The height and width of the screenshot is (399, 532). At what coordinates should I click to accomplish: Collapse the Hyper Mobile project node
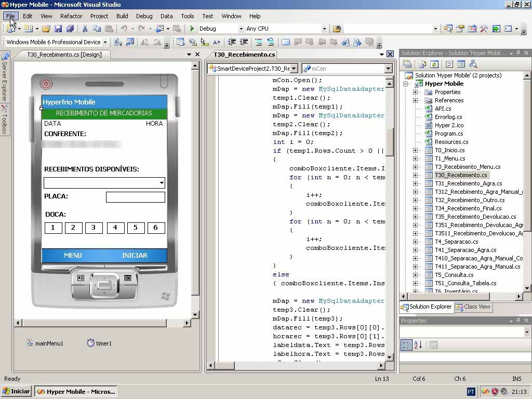pyautogui.click(x=405, y=84)
